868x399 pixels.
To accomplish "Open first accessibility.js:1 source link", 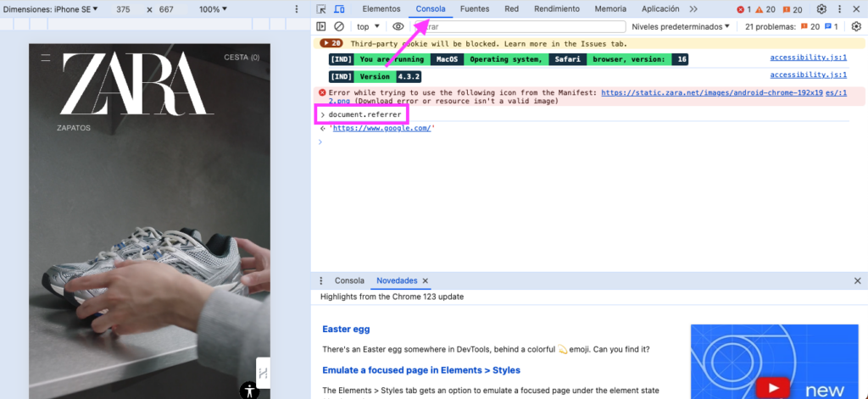I will pos(808,58).
